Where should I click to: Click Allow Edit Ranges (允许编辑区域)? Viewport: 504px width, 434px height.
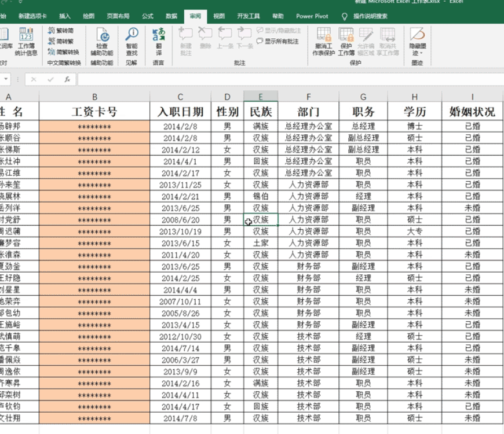366,42
